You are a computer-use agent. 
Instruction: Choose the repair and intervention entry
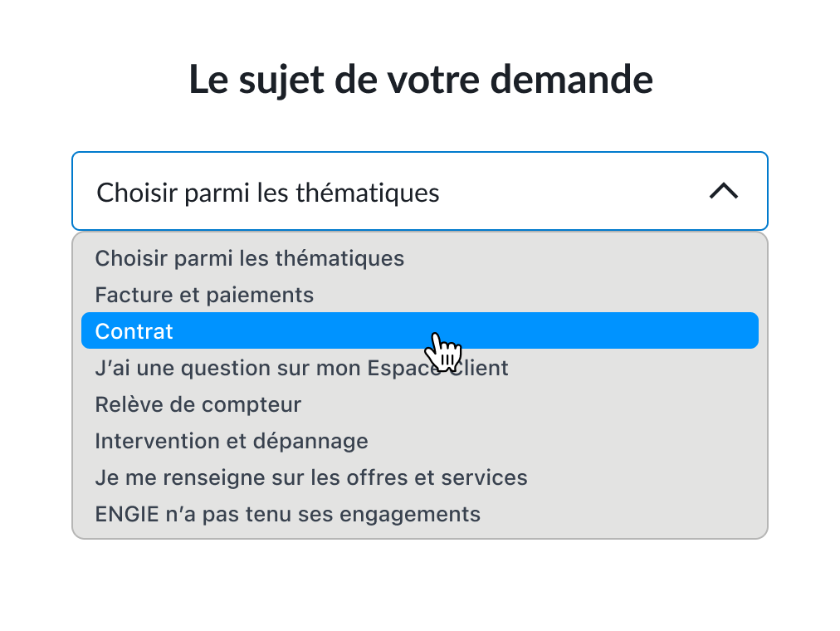(x=232, y=441)
